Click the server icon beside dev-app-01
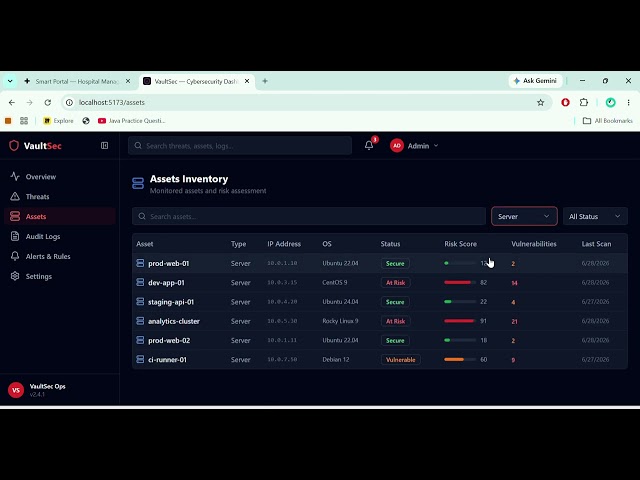Screen dimensions: 640x480 pyautogui.click(x=140, y=282)
